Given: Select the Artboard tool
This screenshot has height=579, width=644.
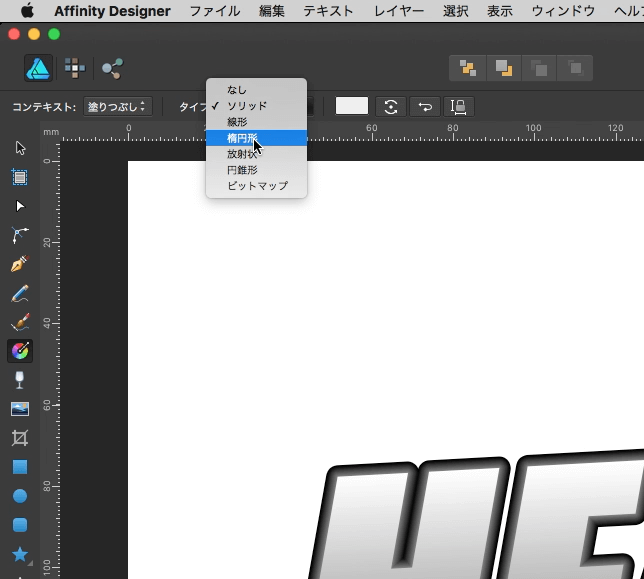Looking at the screenshot, I should tap(20, 177).
